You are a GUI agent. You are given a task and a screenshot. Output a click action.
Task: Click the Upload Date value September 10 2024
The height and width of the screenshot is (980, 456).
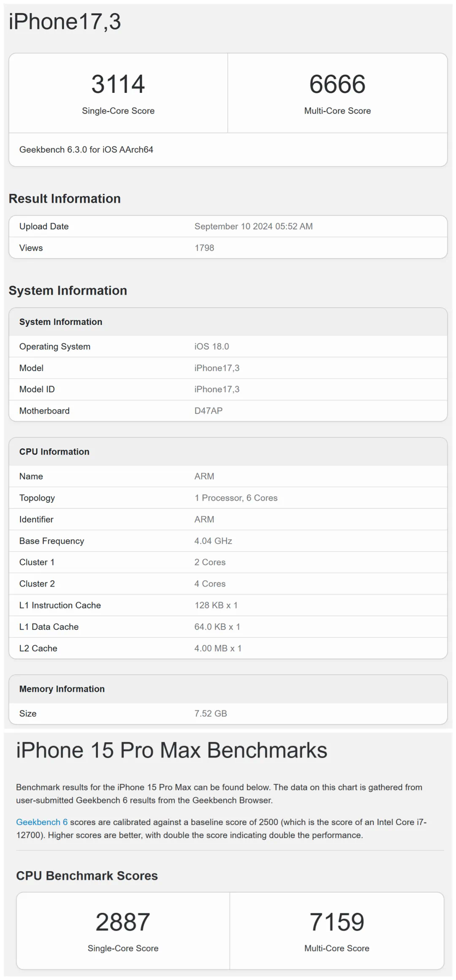point(253,226)
